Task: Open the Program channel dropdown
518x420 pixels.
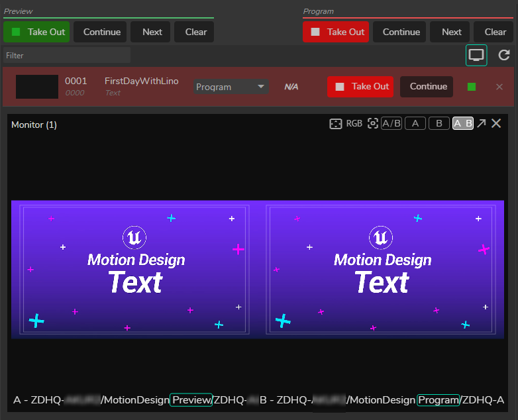Action: [x=231, y=87]
